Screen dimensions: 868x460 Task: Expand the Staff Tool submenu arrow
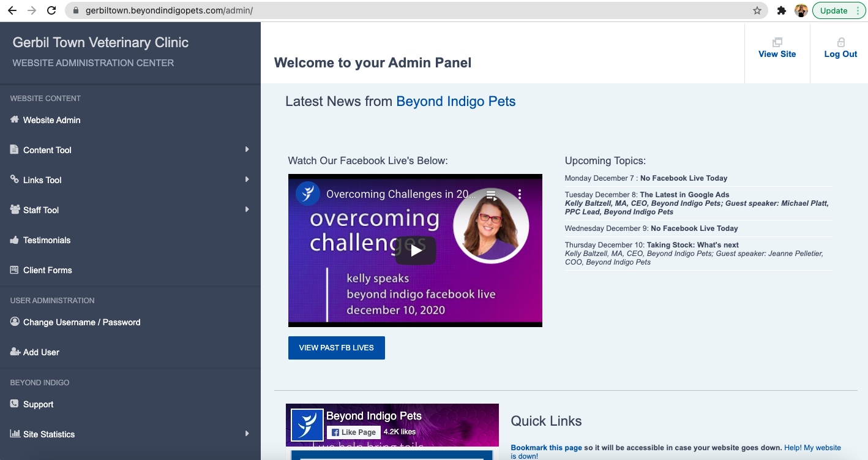(247, 209)
